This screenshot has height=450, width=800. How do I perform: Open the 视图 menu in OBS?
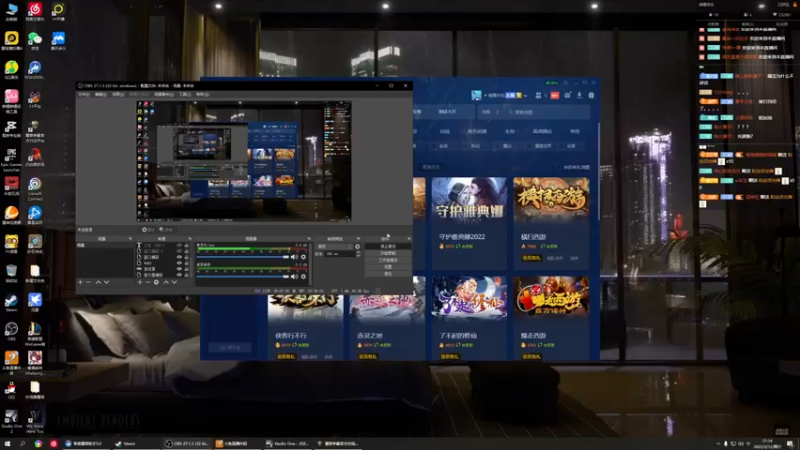(118, 94)
